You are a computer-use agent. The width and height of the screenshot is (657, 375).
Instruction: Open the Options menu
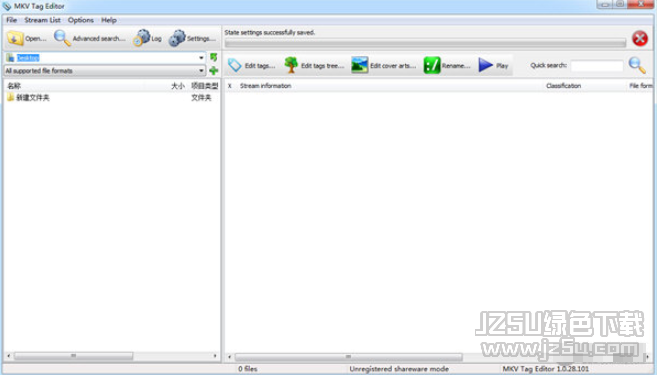point(80,20)
